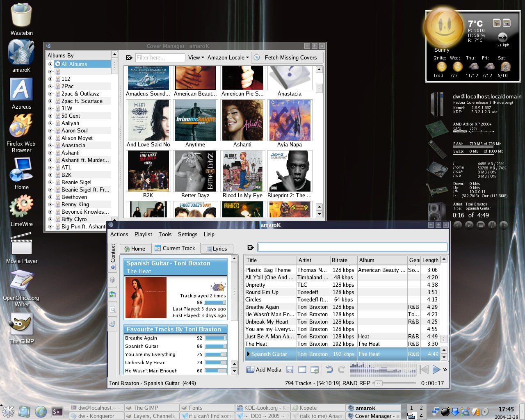The height and width of the screenshot is (420, 525).
Task: Launch OpenOffice.org Writer from the desktop
Action: 21,288
